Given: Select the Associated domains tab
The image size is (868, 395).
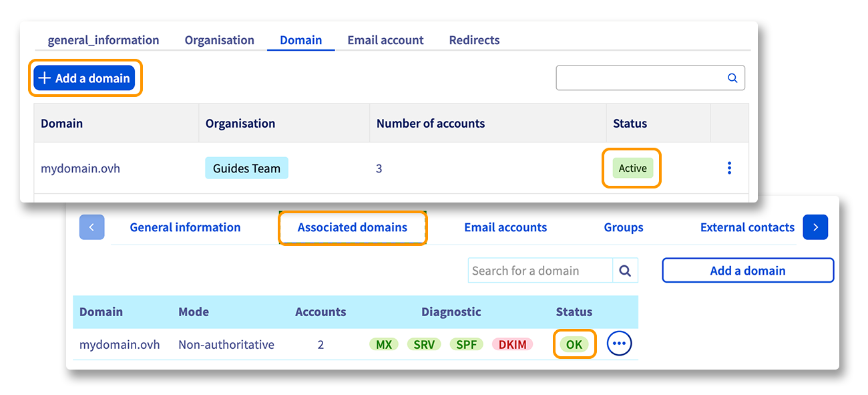Looking at the screenshot, I should (352, 227).
